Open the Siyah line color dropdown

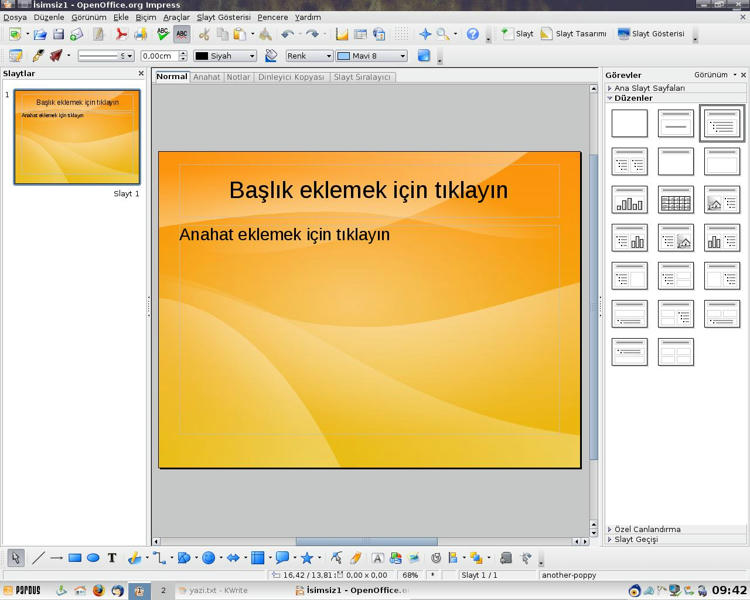[x=225, y=56]
